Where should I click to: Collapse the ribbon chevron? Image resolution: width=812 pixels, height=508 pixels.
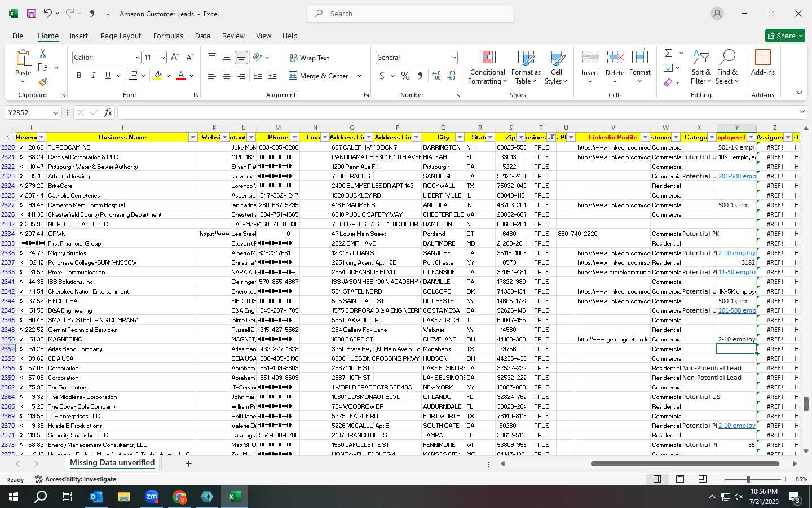[799, 93]
